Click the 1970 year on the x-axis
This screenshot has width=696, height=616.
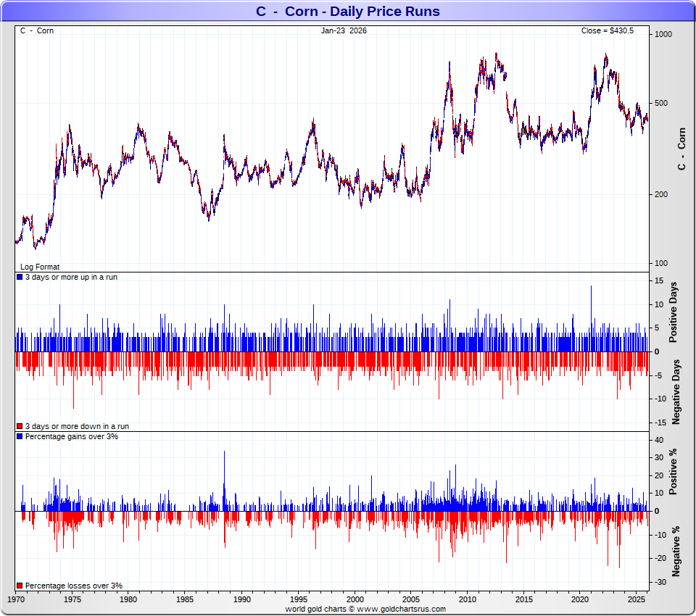pos(16,599)
